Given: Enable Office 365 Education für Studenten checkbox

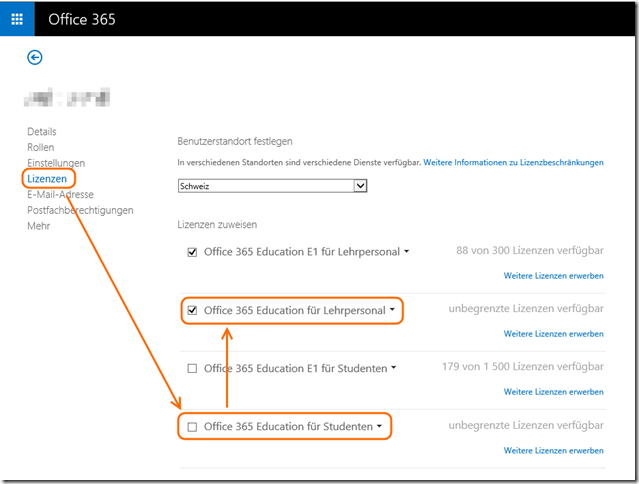Looking at the screenshot, I should [193, 427].
